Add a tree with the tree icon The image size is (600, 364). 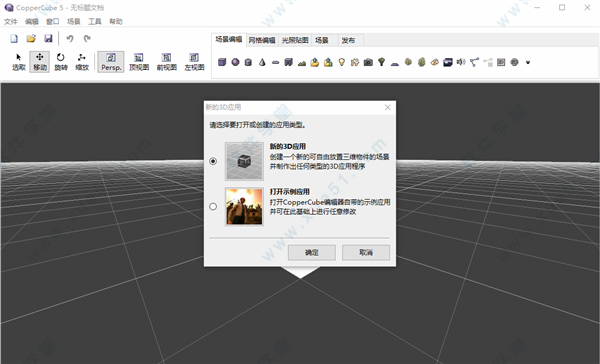(x=382, y=62)
